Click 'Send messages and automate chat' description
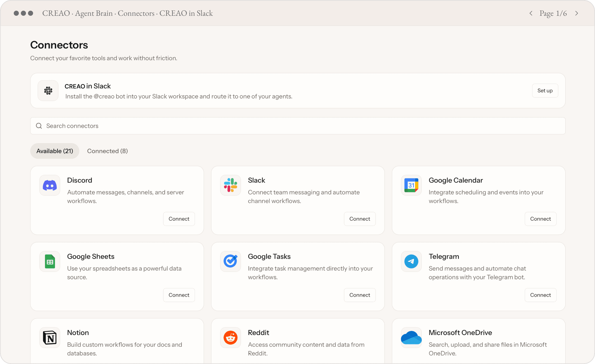Screen dimensions: 595x364 [x=477, y=273]
